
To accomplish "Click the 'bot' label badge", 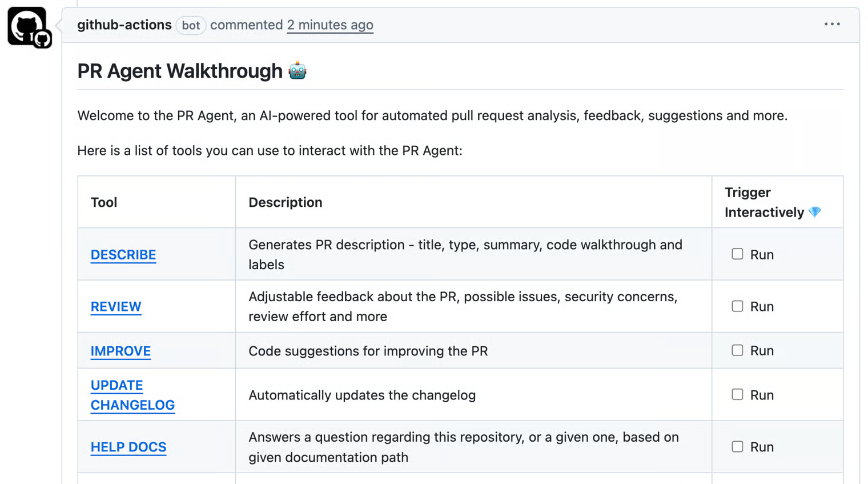I will click(191, 26).
